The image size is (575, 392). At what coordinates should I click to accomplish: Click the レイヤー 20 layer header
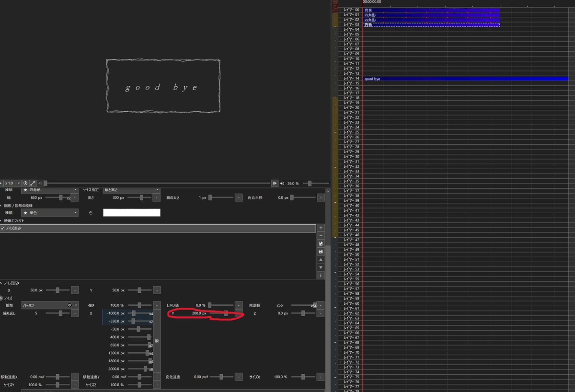click(351, 108)
